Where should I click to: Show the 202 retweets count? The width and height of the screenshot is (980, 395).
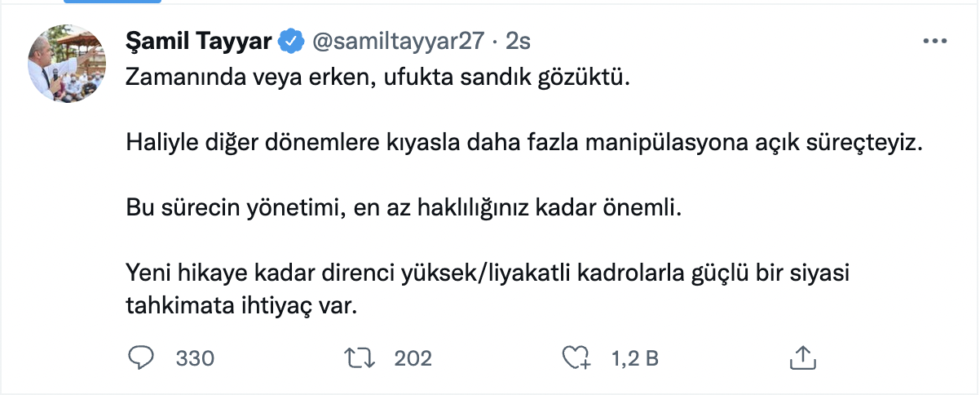point(413,357)
